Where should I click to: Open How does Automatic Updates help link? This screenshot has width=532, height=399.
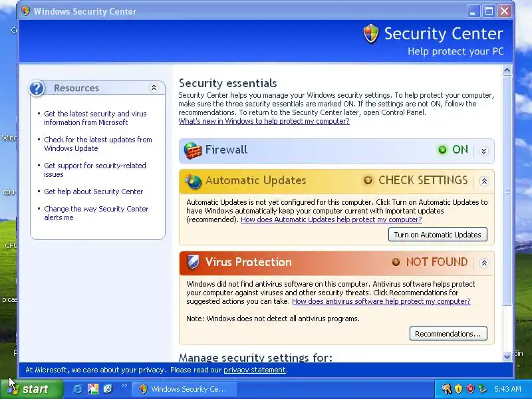[331, 219]
